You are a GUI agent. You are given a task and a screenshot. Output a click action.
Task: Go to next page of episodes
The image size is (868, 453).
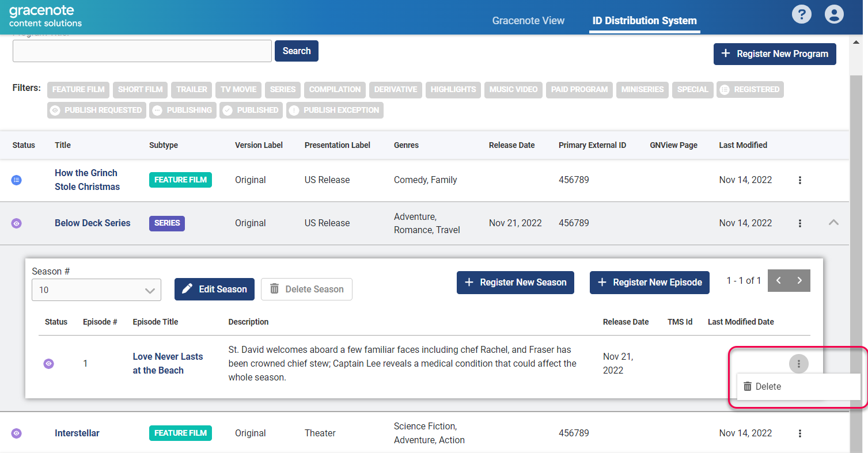[799, 281]
